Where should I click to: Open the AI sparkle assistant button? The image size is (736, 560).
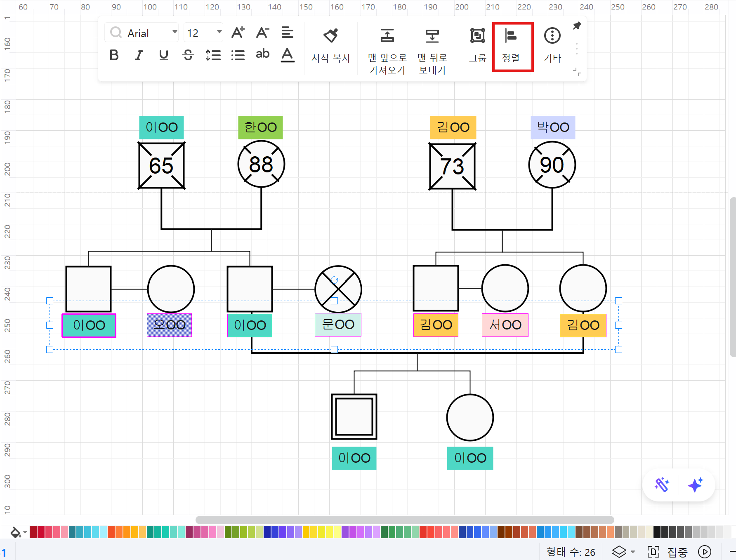click(695, 485)
